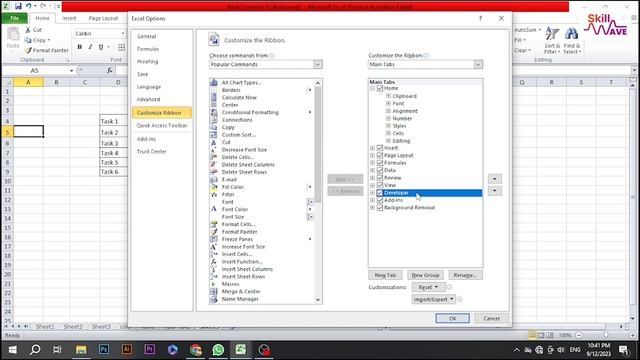
Task: Click the Insert Function fx command icon
Action: tap(213, 262)
